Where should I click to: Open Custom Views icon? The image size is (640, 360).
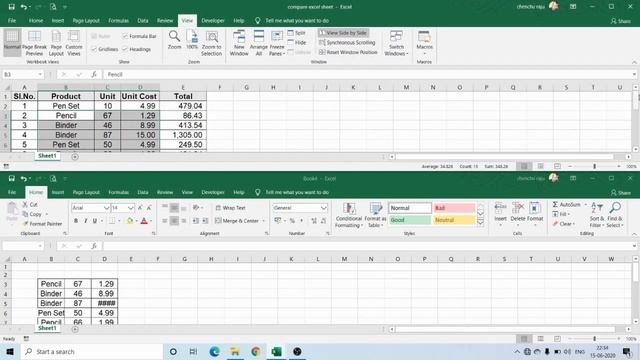[x=74, y=36]
